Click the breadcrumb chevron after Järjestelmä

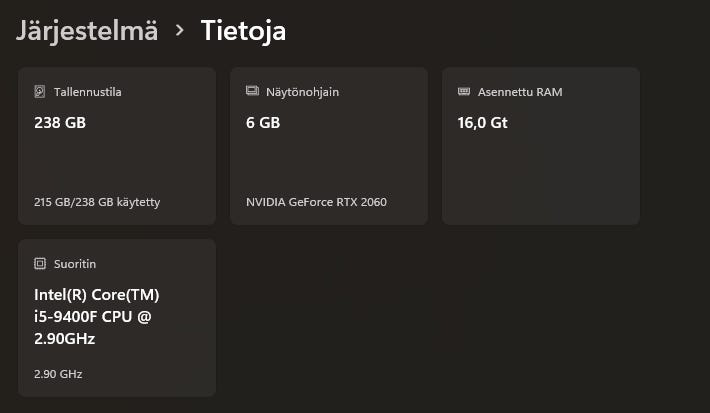point(180,30)
